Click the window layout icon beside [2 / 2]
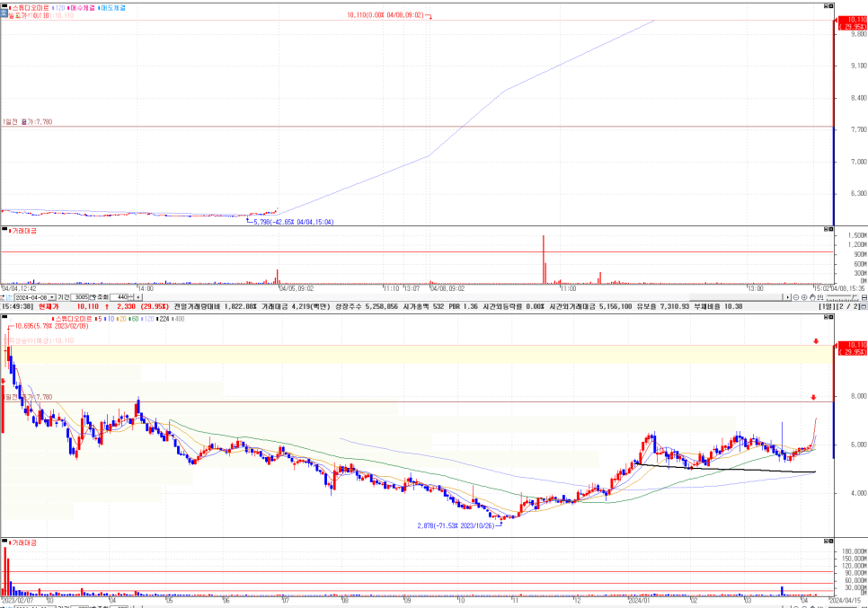 (864, 306)
